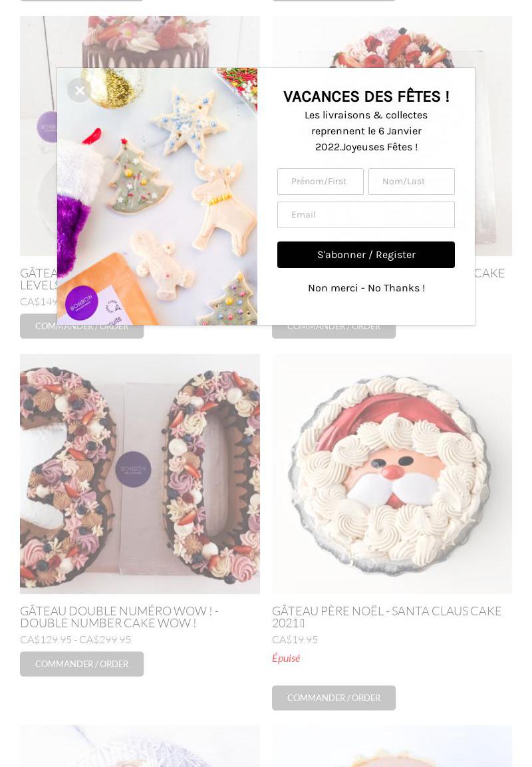This screenshot has width=532, height=767.
Task: Click the Prénom/First name field
Action: (321, 182)
